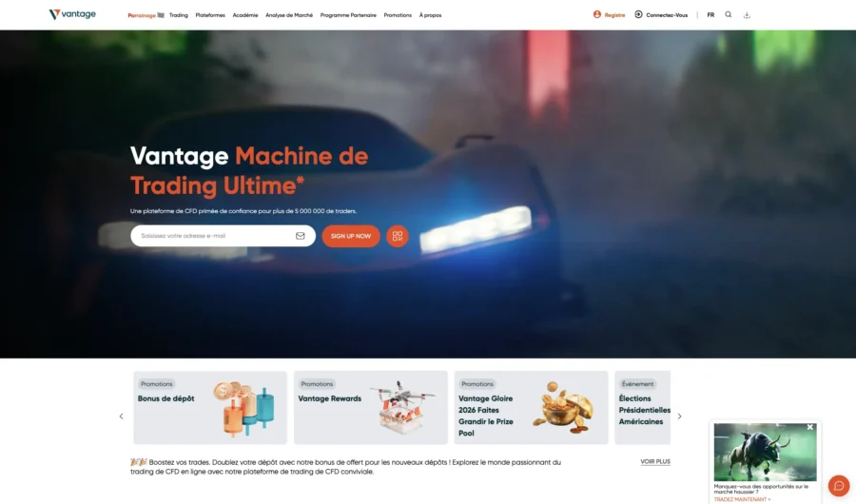Open the Programme Partenaire menu
This screenshot has height=504, width=856.
coord(348,15)
